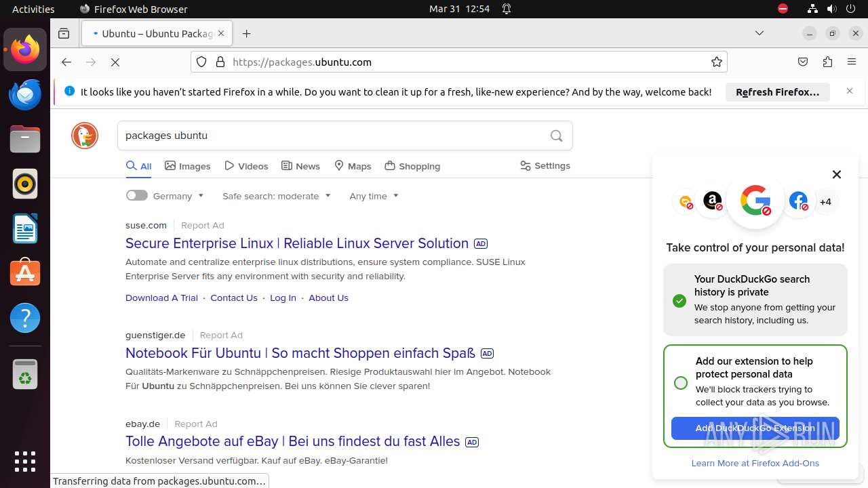Open the Help icon in dock
The height and width of the screenshot is (488, 868).
coord(25,318)
